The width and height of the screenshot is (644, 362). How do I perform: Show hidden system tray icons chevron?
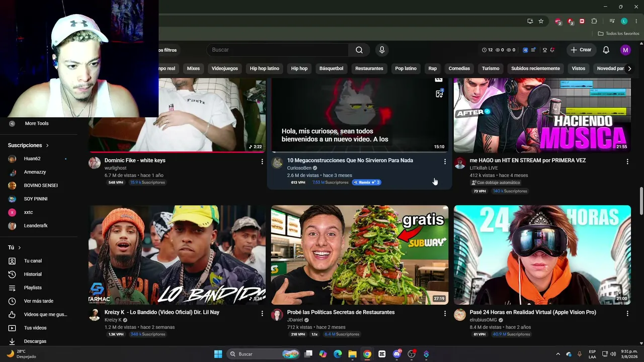point(558,354)
